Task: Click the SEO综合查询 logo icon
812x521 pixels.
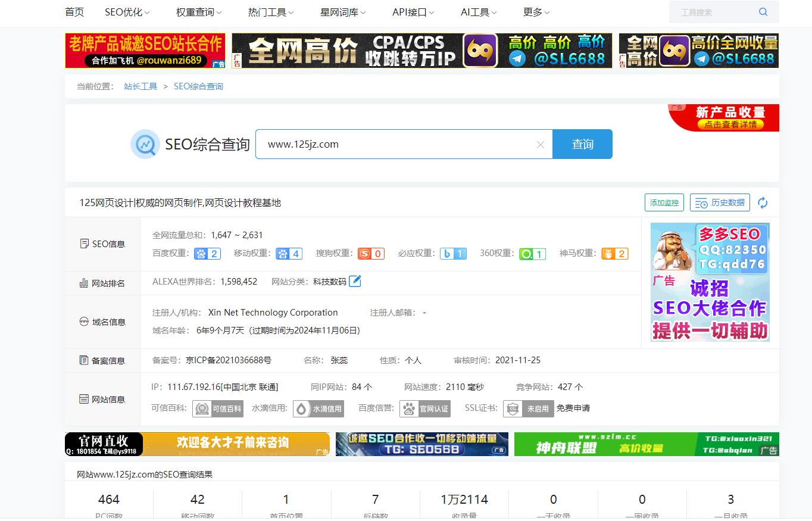Action: [145, 144]
